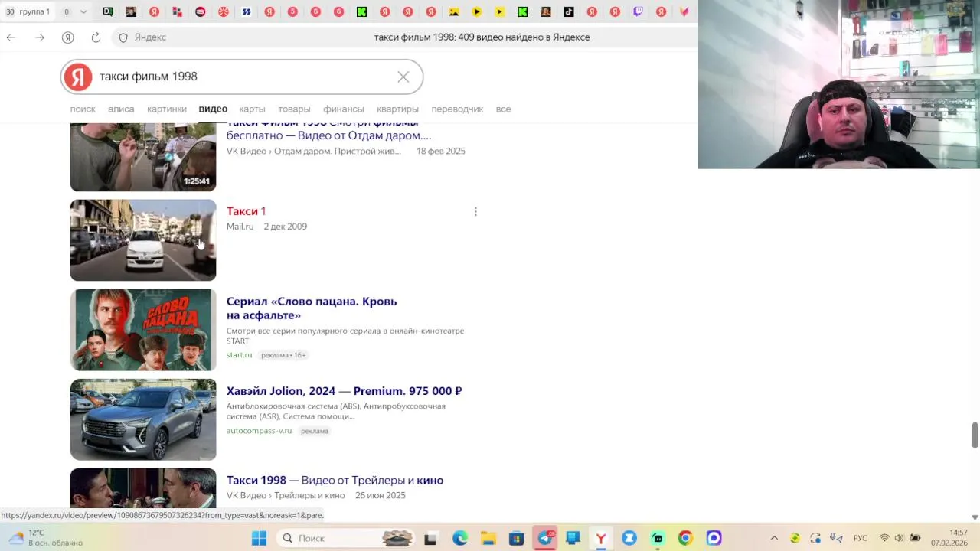Click the реклама • 16+ ad label
The image size is (980, 551).
click(x=283, y=355)
